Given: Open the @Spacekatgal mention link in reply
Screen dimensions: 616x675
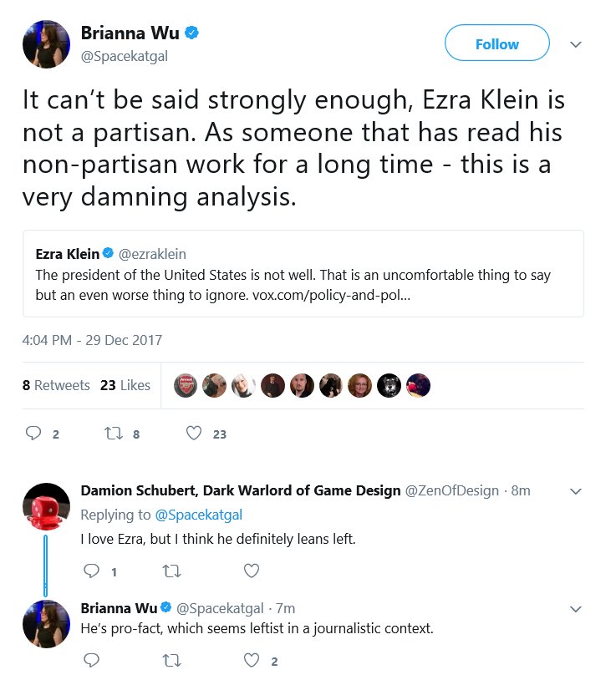Looking at the screenshot, I should tap(198, 515).
